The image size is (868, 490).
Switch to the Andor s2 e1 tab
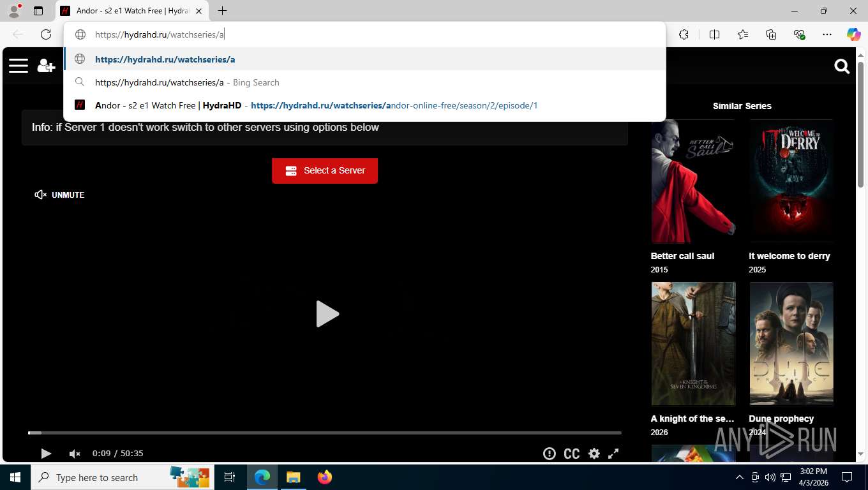(x=131, y=11)
